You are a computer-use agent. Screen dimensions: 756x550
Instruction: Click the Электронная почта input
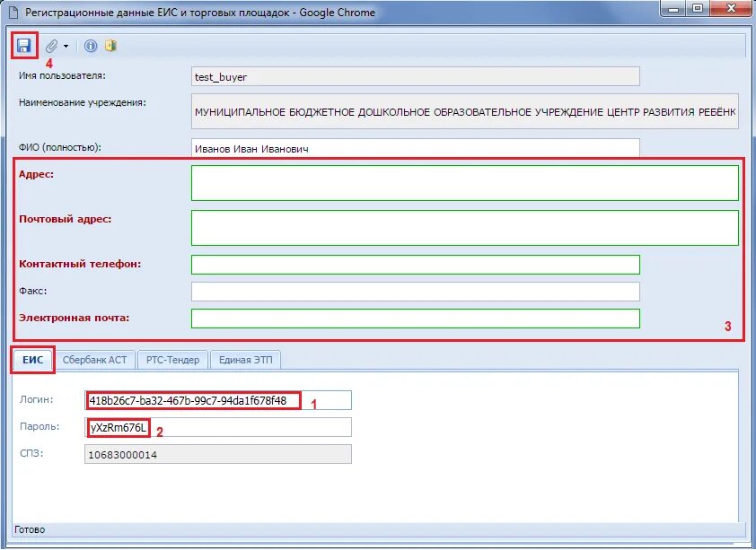point(415,319)
